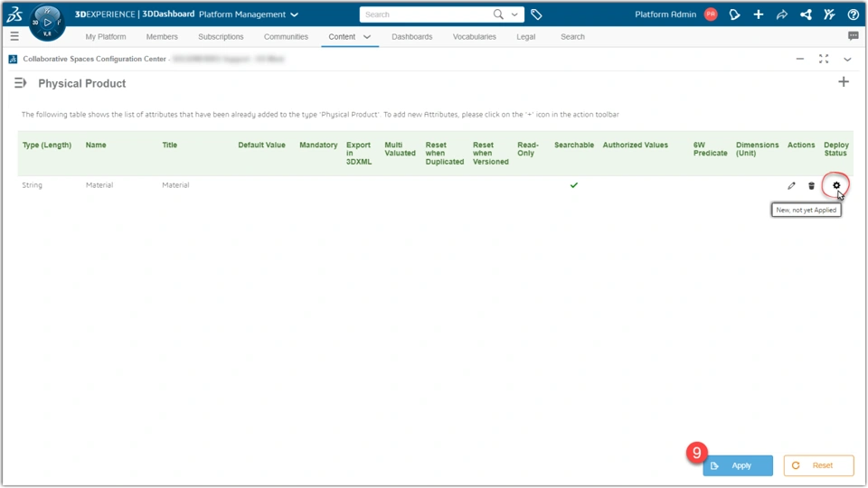
Task: Open the 3DEXPERIENCE compass
Action: click(x=47, y=23)
